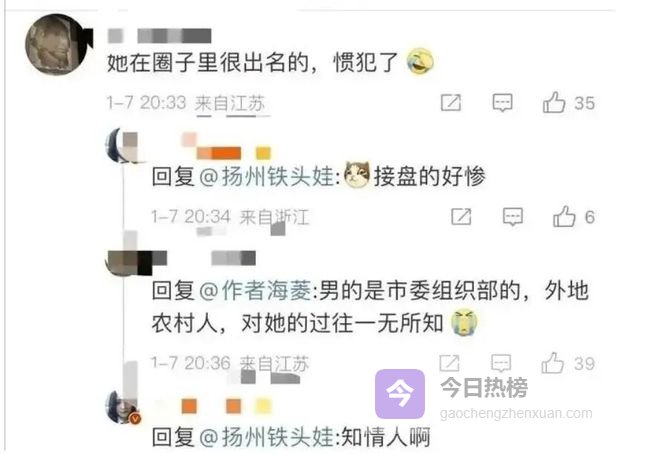Reply to the 20:34 Zhejiang comment
This screenshot has height=454, width=660.
(513, 217)
